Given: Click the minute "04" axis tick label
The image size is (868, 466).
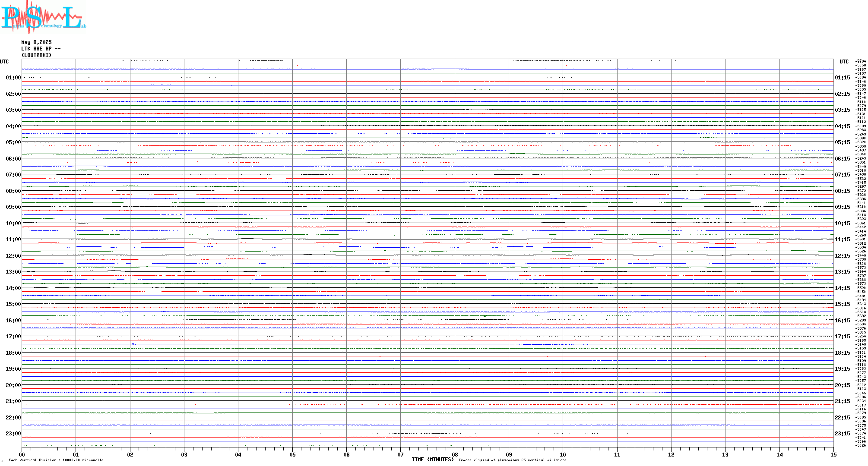Looking at the screenshot, I should [238, 454].
